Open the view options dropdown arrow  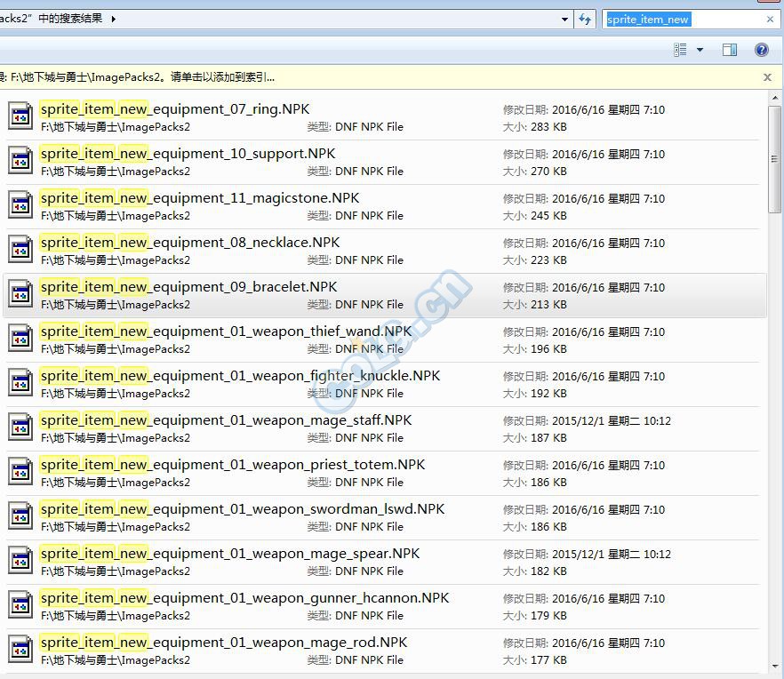coord(700,50)
